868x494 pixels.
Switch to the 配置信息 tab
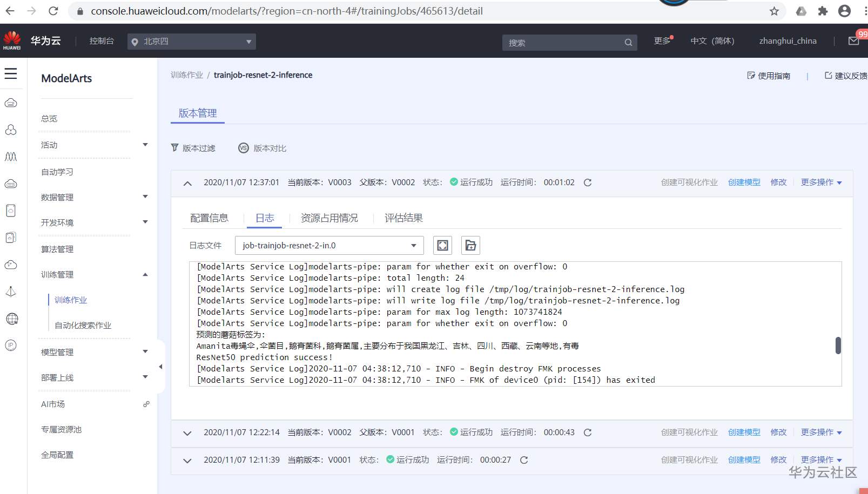click(210, 218)
